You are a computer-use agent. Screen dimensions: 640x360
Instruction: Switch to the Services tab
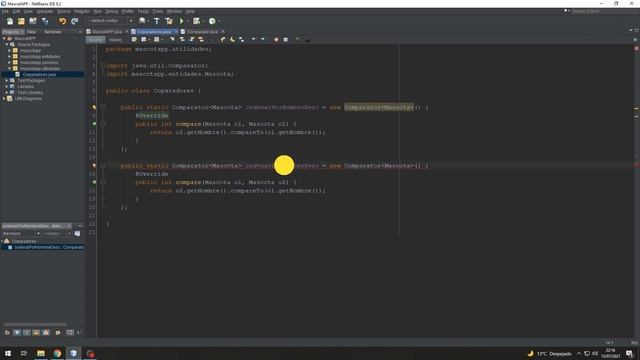[x=52, y=32]
